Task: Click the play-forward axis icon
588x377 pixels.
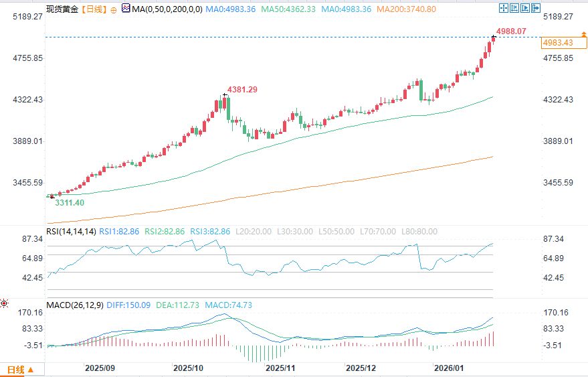Action: coord(525,8)
